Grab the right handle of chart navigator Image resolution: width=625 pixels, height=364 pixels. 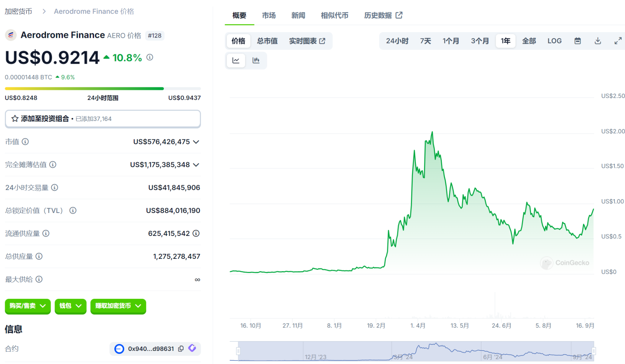(x=594, y=351)
